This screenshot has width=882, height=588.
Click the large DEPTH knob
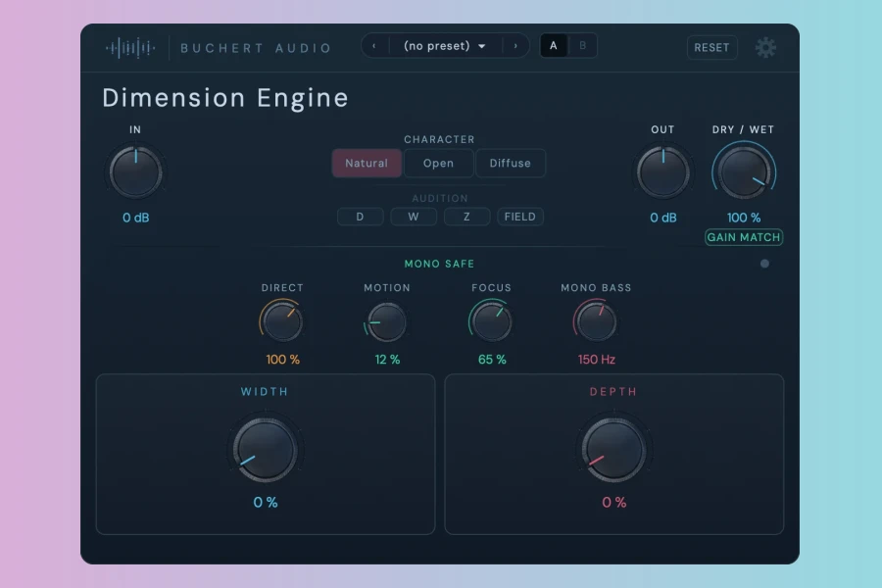tap(613, 450)
